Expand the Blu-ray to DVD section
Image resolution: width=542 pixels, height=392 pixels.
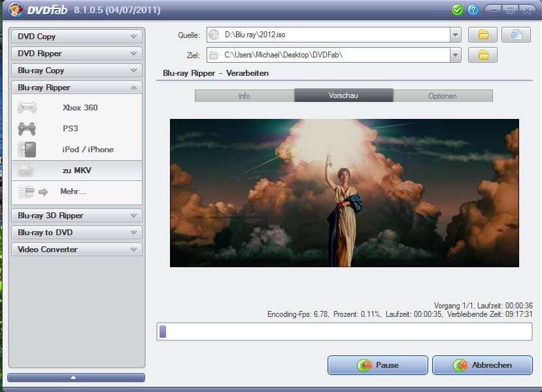point(76,233)
